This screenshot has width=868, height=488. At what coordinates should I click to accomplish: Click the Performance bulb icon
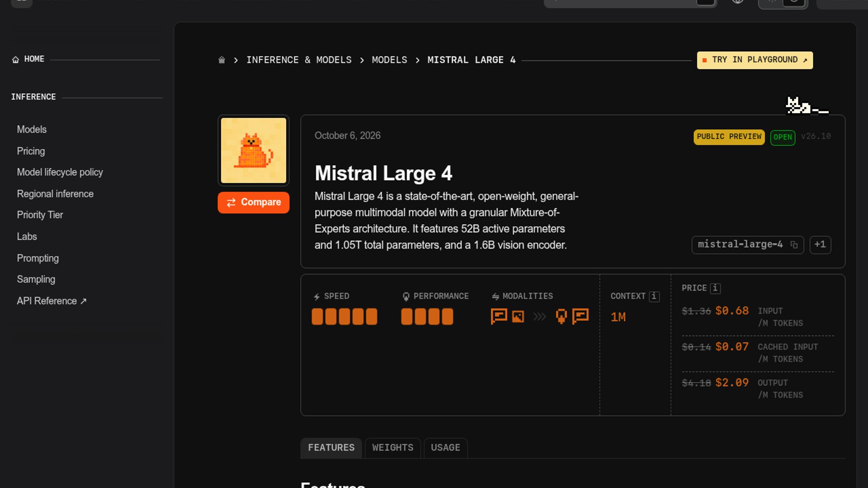click(x=406, y=297)
